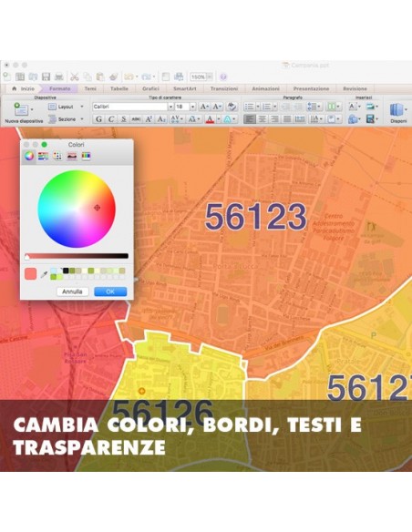Apply underline with the S button
The height and width of the screenshot is (532, 412).
pyautogui.click(x=124, y=119)
